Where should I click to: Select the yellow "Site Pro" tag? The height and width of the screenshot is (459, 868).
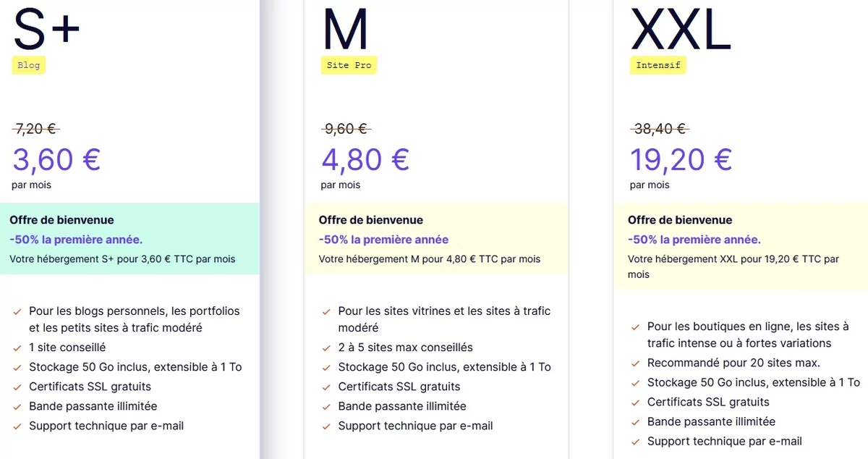(349, 65)
